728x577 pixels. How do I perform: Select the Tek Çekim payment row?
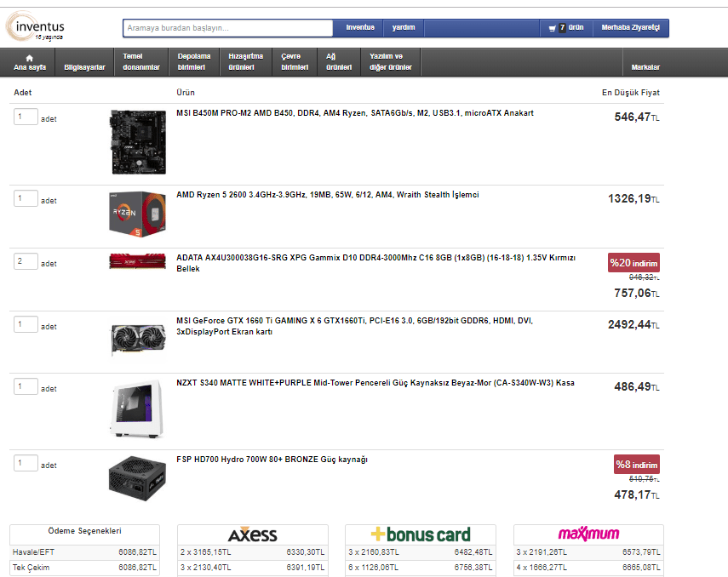(x=84, y=568)
